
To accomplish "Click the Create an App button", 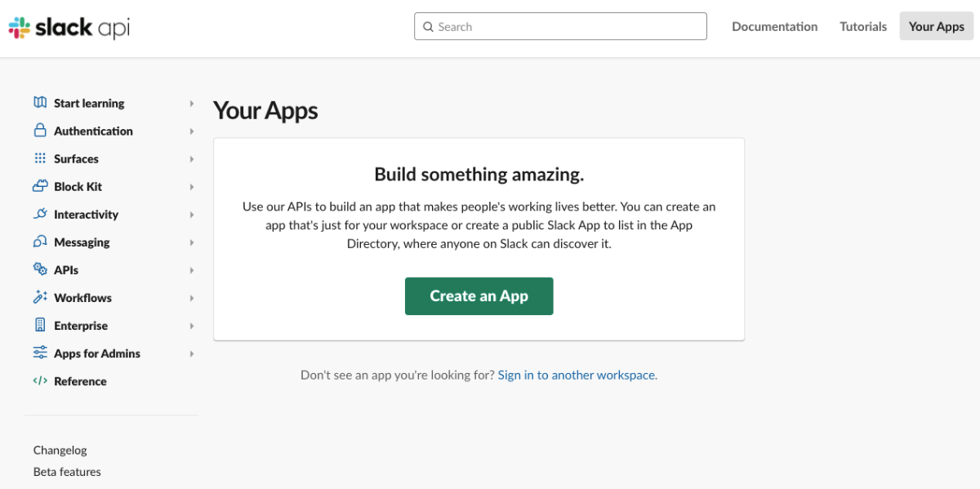I will 479,296.
